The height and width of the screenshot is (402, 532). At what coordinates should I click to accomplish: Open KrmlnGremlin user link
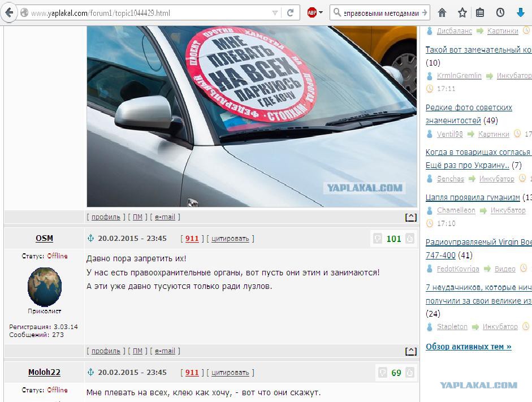(x=459, y=76)
